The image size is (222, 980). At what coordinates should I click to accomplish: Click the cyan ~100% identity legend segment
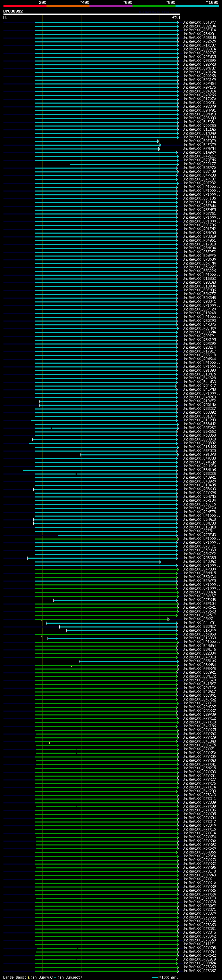point(197,6)
